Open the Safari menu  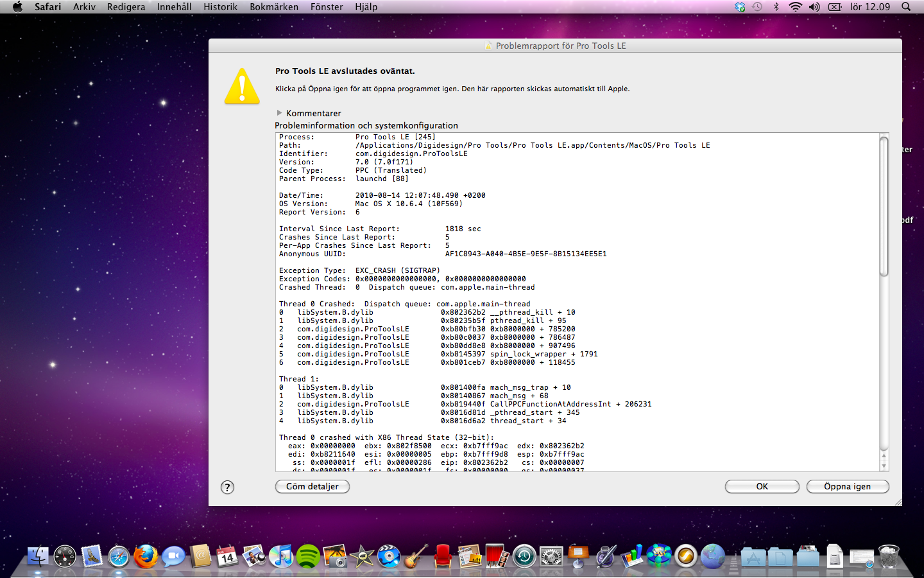(x=48, y=6)
